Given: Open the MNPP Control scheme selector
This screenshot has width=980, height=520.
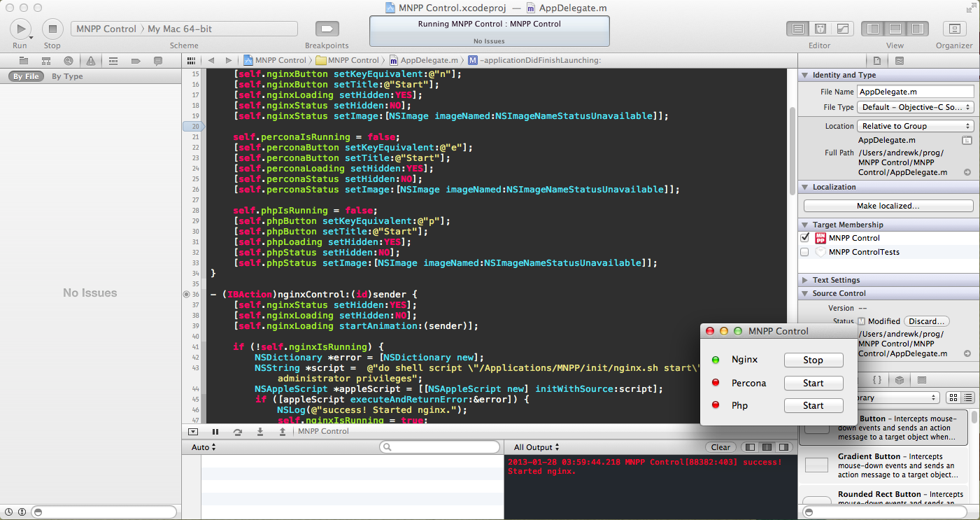Looking at the screenshot, I should point(106,29).
